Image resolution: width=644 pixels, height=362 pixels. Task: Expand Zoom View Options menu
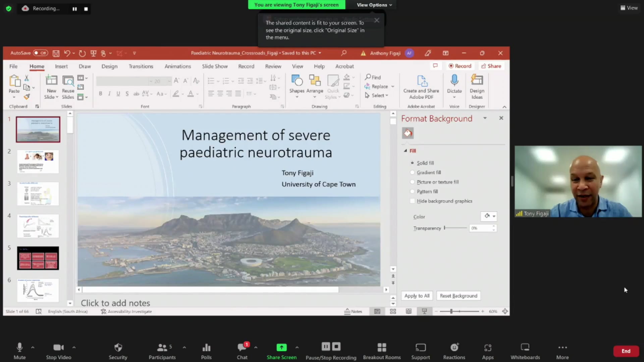coord(374,5)
